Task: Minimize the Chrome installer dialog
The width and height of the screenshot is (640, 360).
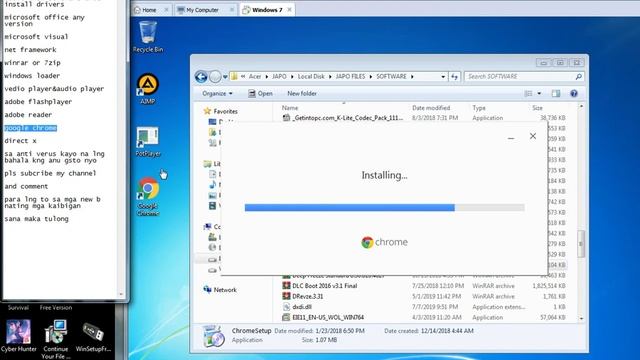Action: (511, 138)
